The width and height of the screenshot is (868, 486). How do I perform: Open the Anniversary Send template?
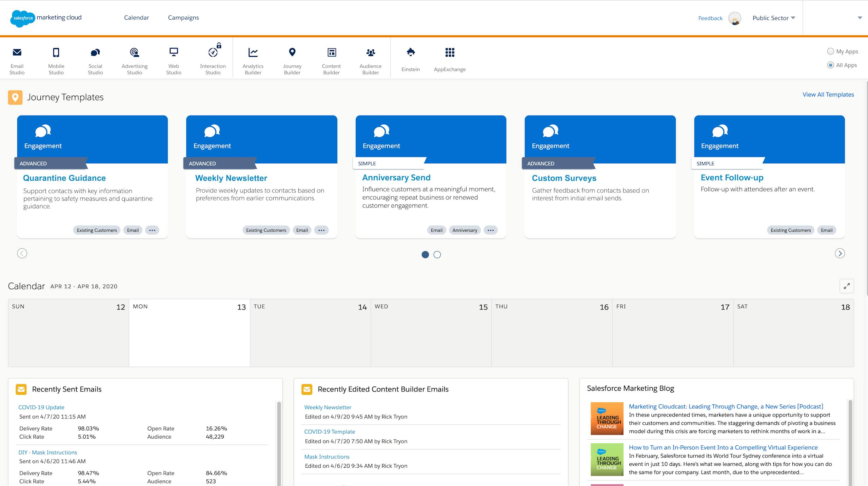[396, 178]
